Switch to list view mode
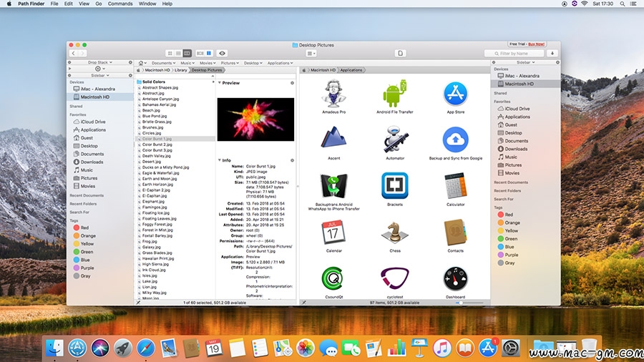Image resolution: width=644 pixels, height=362 pixels. point(178,54)
